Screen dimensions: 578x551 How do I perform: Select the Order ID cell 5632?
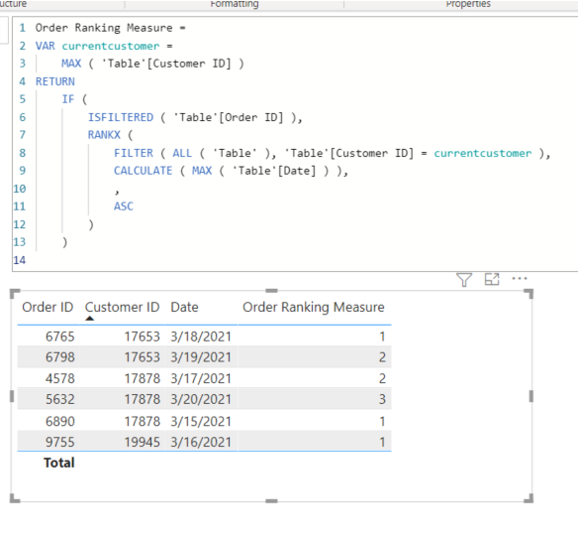tap(60, 399)
